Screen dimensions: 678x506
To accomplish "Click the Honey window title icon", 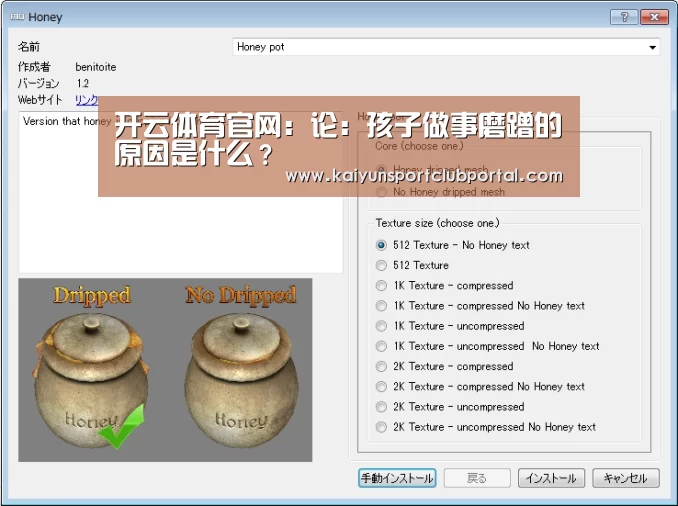I will (17, 17).
